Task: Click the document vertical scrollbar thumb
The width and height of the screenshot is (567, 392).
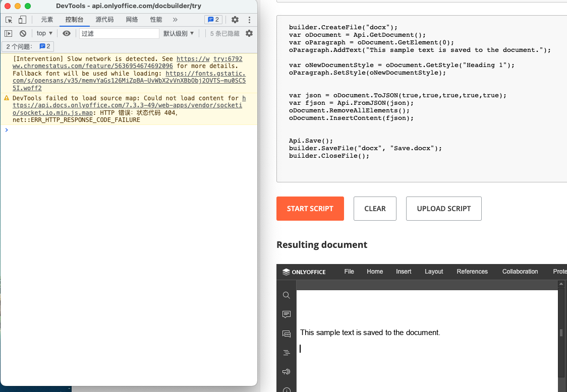Action: click(561, 333)
